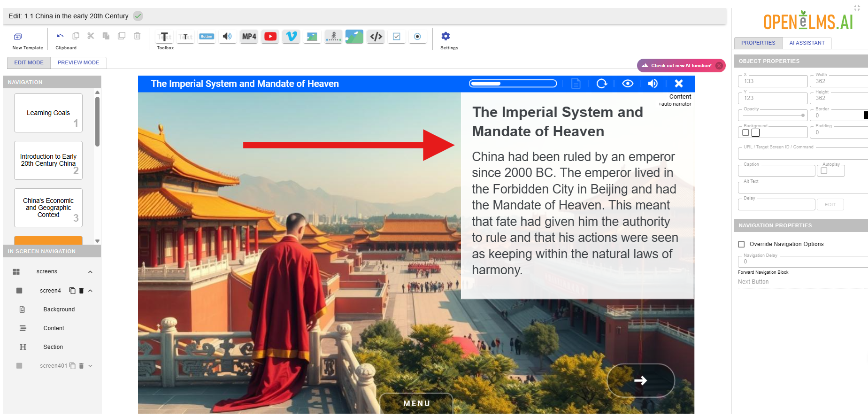Toggle slide sound with speaker icon in header
868x417 pixels.
click(653, 84)
